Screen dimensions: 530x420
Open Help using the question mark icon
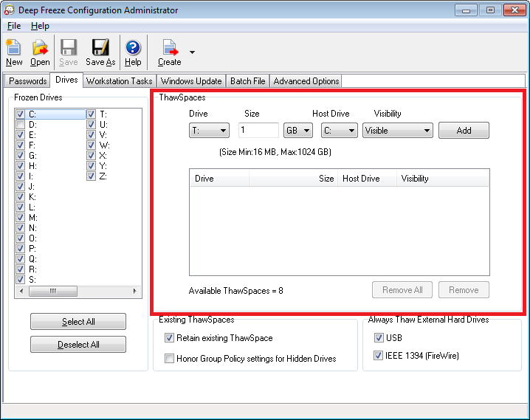click(x=133, y=49)
